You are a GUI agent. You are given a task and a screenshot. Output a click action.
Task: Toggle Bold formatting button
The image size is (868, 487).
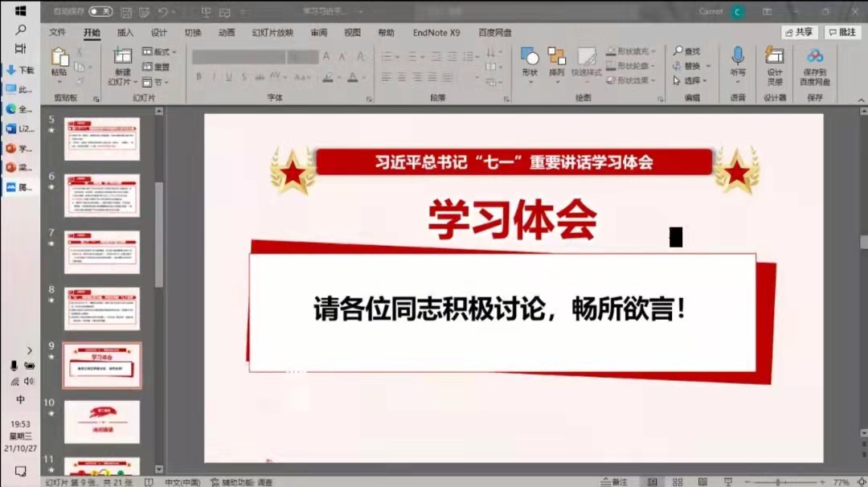click(x=199, y=77)
